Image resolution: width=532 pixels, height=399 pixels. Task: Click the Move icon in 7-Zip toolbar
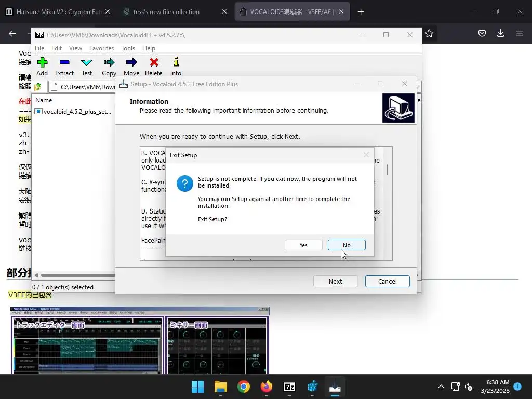[x=131, y=62]
